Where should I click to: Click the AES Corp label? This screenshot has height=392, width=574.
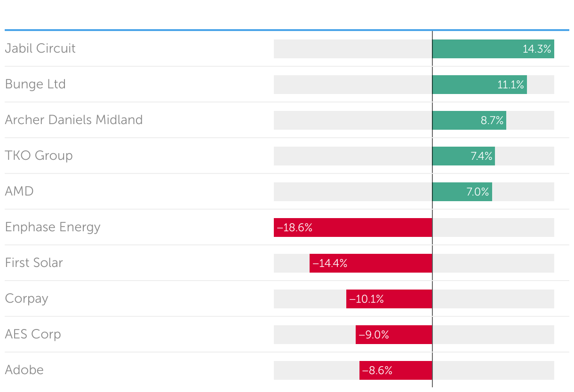(33, 334)
